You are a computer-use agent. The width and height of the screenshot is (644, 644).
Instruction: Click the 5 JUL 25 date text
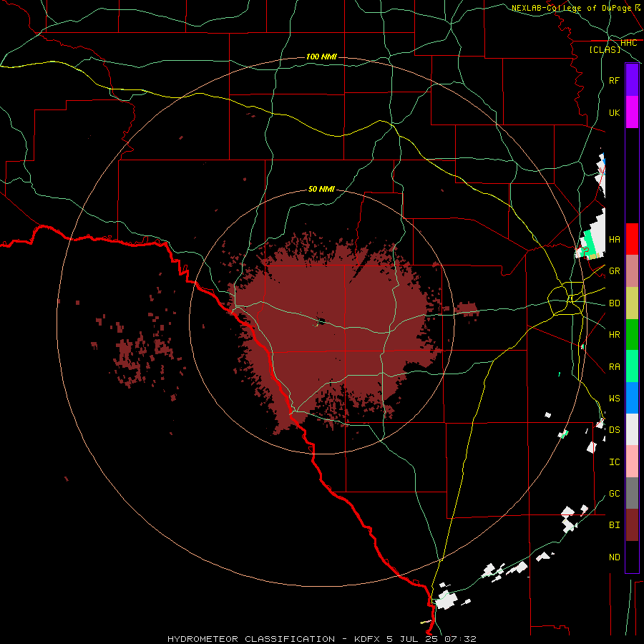pyautogui.click(x=412, y=639)
